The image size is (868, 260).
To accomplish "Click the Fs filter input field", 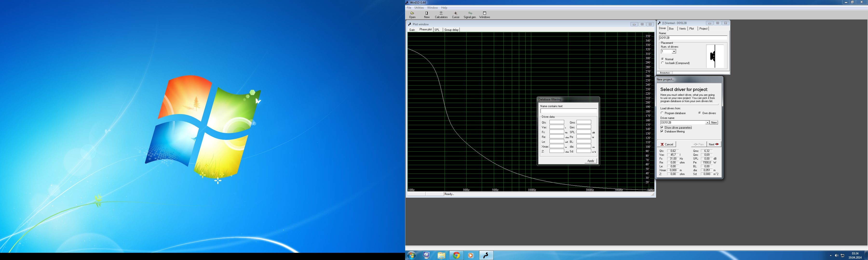I will tap(557, 132).
